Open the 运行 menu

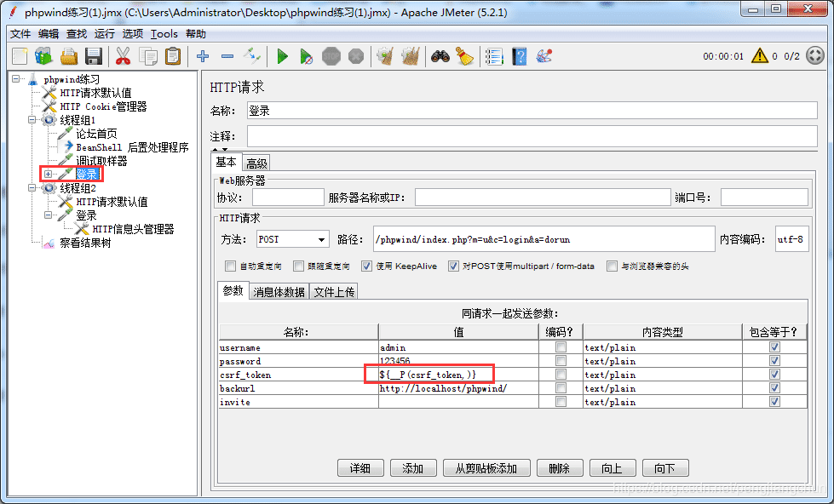click(x=105, y=34)
